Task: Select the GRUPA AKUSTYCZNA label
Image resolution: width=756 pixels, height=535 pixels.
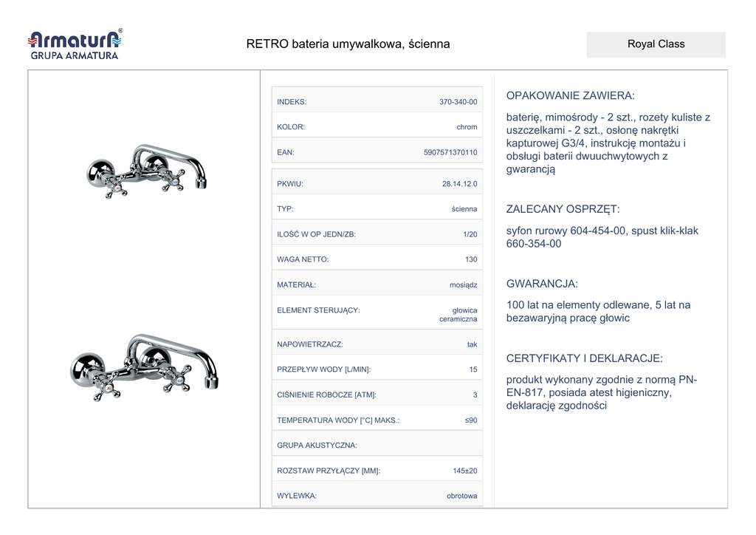Action: coord(317,445)
